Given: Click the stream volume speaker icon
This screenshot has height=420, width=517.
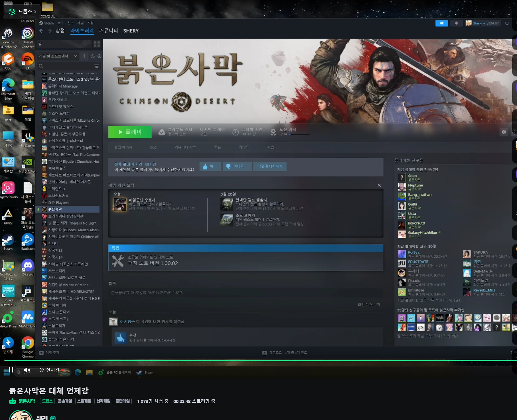Looking at the screenshot, I should (x=27, y=370).
